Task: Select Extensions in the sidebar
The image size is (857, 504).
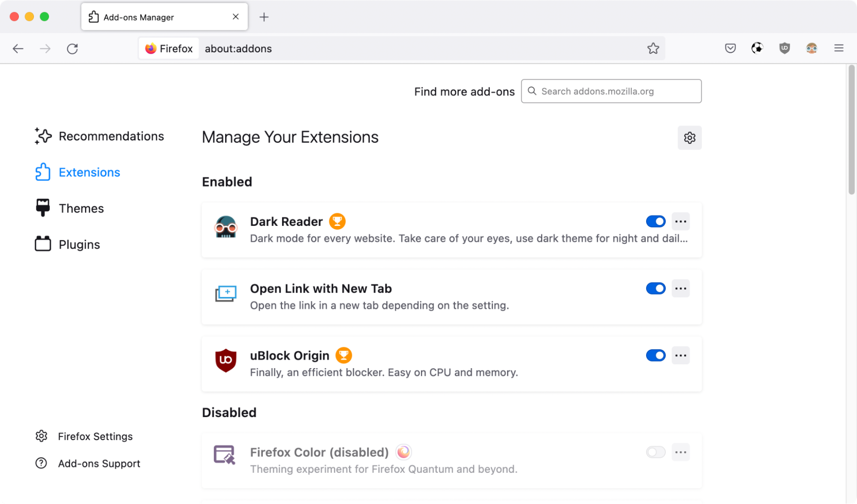Action: pos(78,172)
